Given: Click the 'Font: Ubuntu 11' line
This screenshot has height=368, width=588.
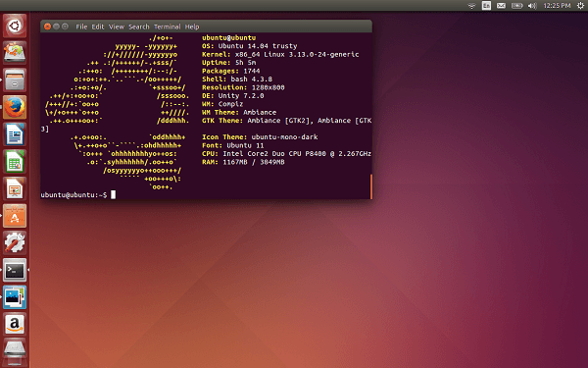Looking at the screenshot, I should [233, 145].
